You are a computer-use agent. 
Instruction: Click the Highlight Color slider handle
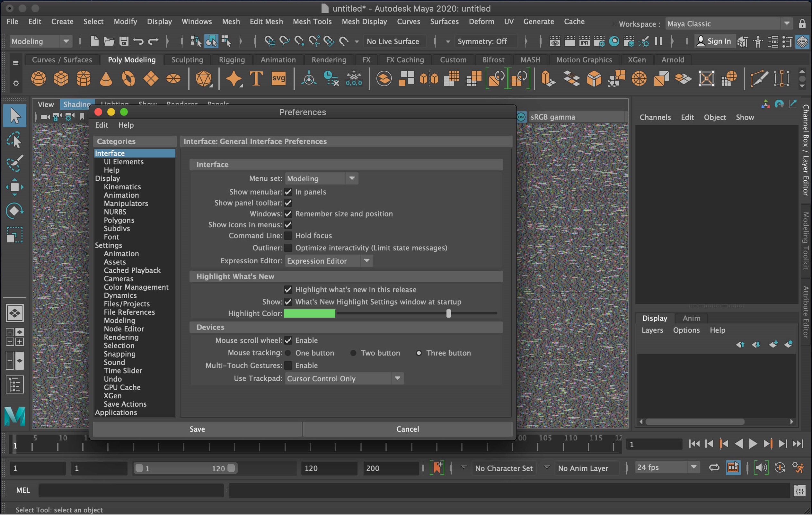click(x=448, y=313)
